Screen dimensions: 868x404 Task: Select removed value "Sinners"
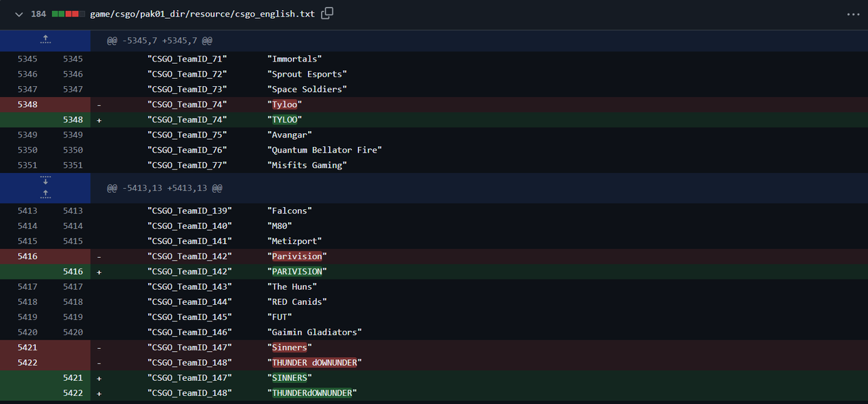pos(289,348)
